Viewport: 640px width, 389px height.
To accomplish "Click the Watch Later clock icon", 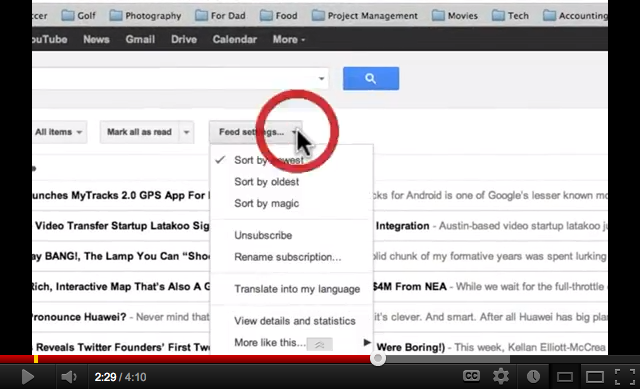I will [533, 376].
